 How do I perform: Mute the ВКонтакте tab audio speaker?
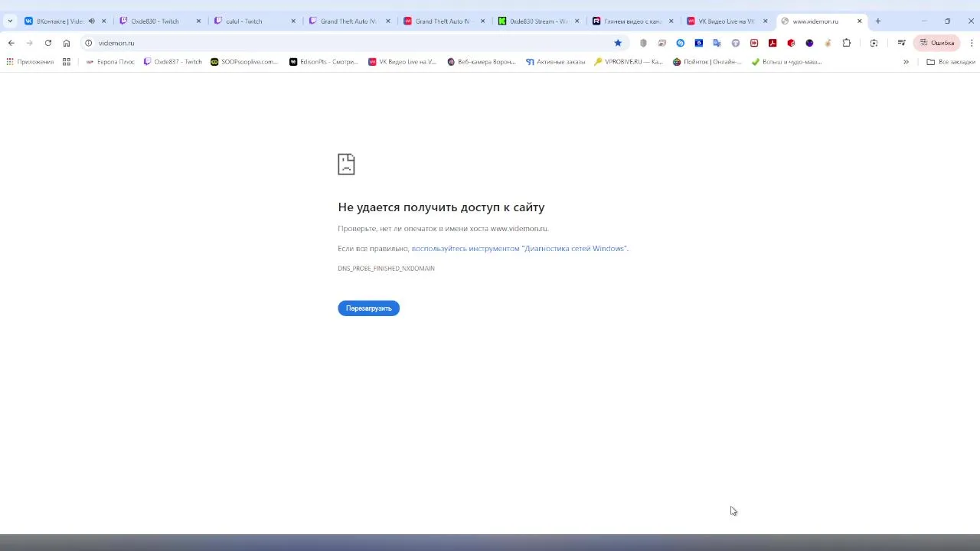tap(92, 21)
